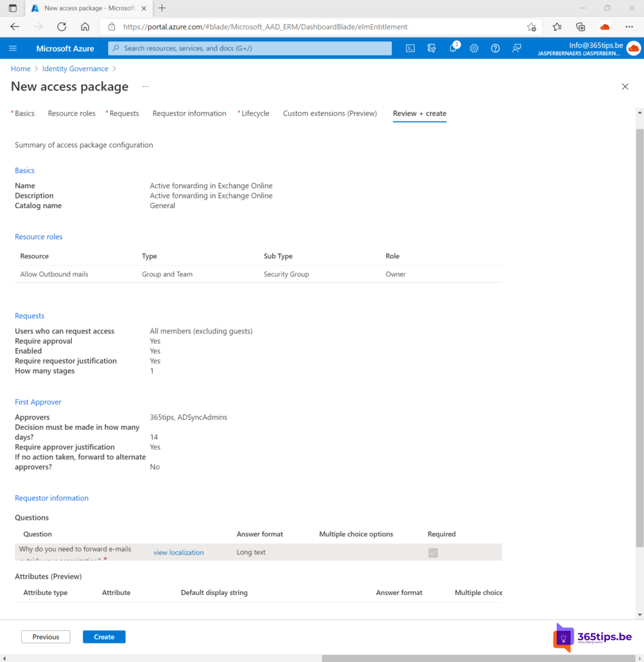
Task: Select the Owner role cell
Action: point(395,274)
